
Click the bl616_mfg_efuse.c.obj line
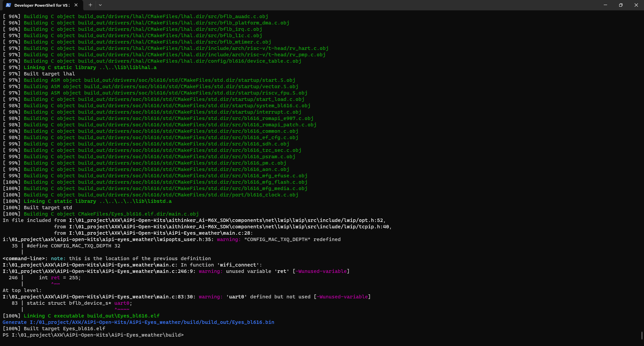155,176
